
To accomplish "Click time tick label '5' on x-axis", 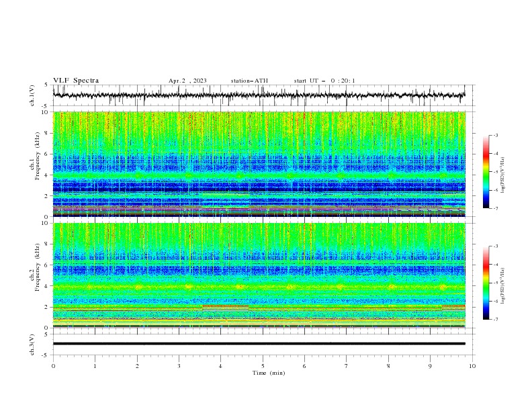I will click(263, 366).
